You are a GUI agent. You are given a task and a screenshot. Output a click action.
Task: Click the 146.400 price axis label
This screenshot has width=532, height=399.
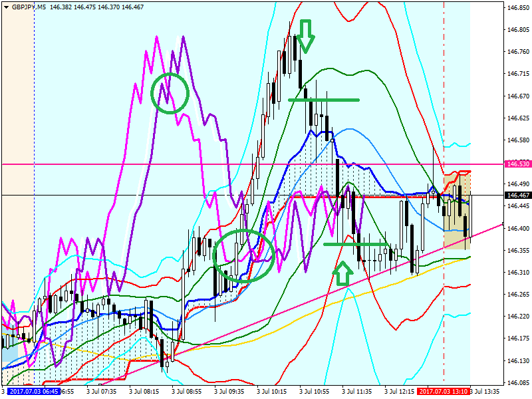point(518,229)
